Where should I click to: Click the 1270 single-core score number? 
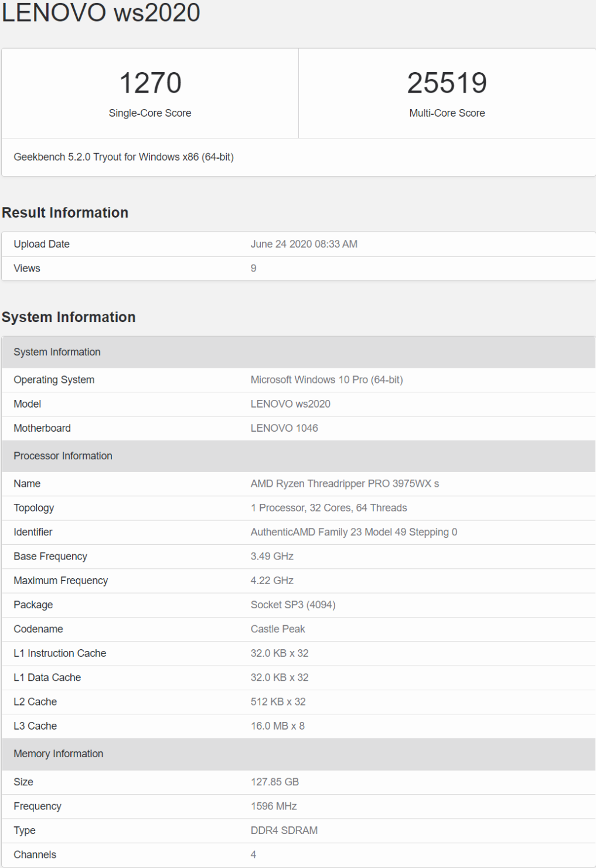coord(150,83)
